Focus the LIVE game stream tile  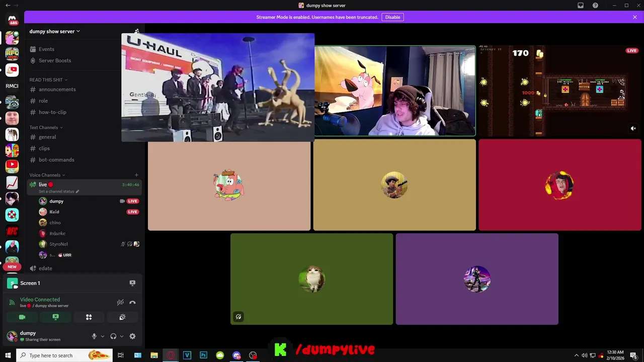pyautogui.click(x=560, y=90)
